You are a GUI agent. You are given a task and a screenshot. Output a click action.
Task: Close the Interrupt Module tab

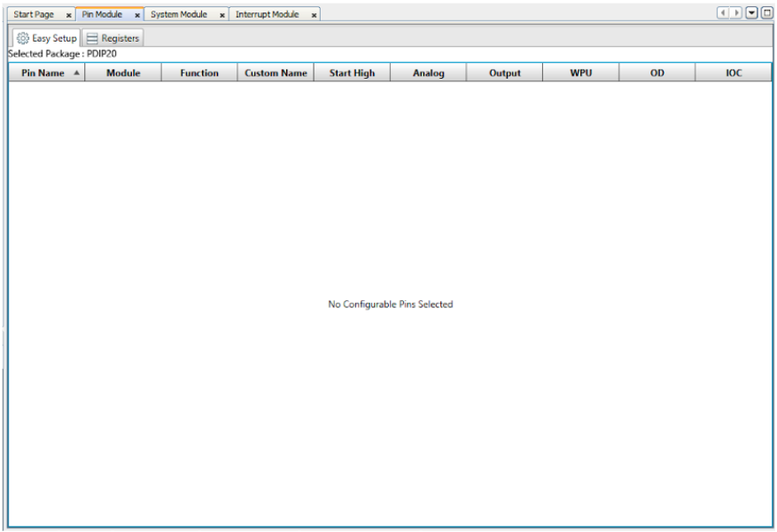pos(314,15)
